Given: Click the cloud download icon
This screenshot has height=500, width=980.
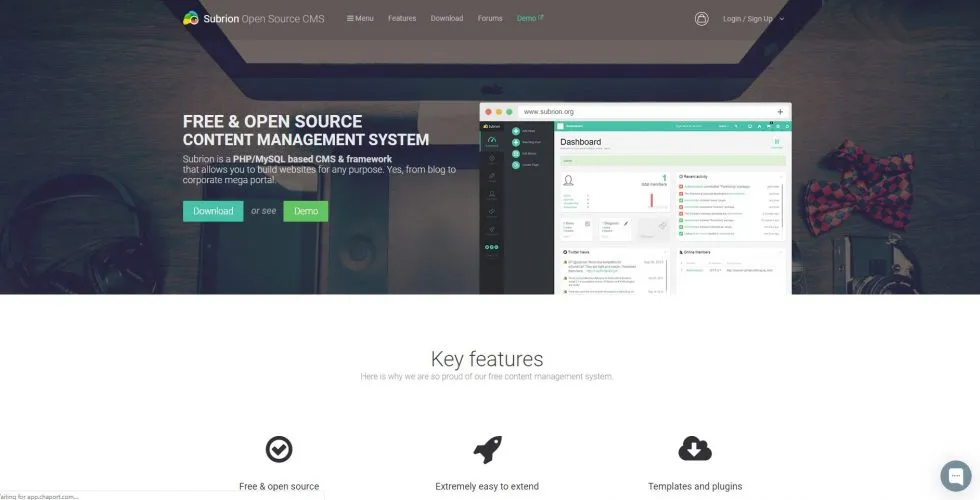Looking at the screenshot, I should [x=695, y=449].
